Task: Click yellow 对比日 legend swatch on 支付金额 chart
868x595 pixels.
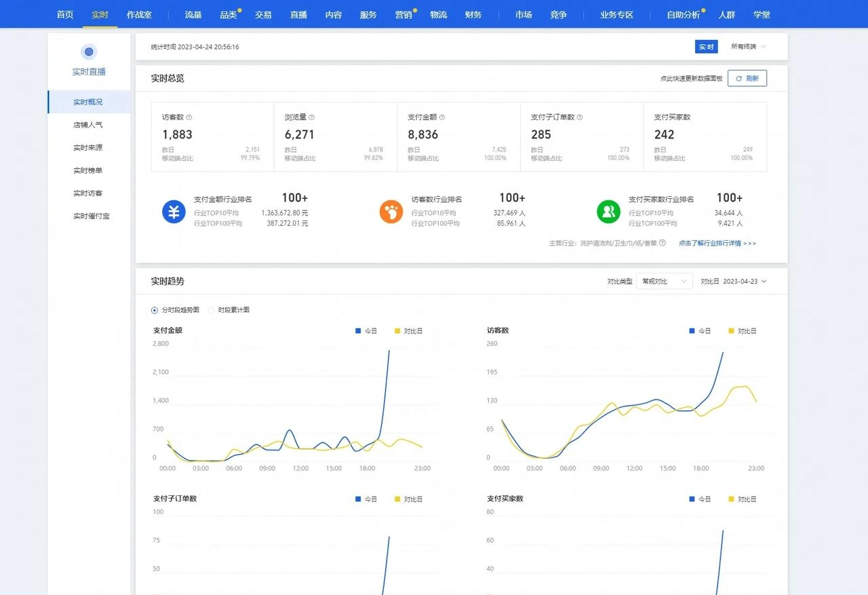Action: tap(397, 331)
